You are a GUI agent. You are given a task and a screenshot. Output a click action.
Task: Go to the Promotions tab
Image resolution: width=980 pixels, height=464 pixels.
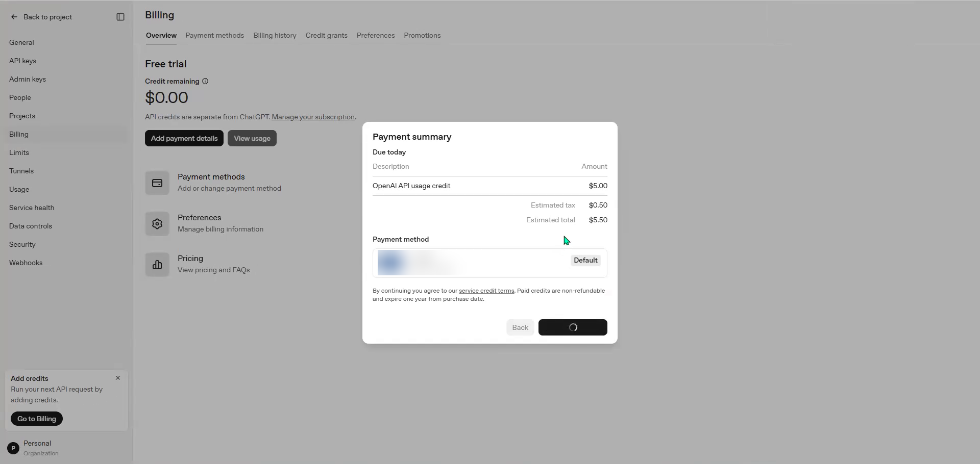point(422,35)
